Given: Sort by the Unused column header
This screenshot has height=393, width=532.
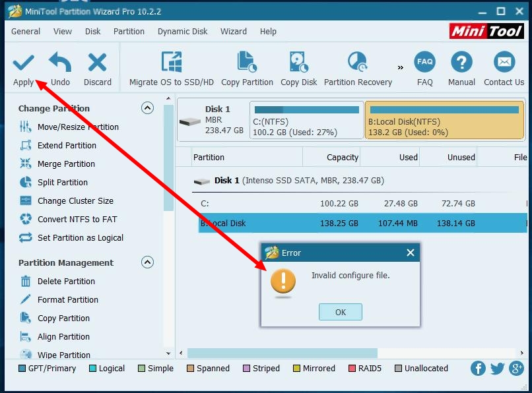Looking at the screenshot, I should 448,158.
